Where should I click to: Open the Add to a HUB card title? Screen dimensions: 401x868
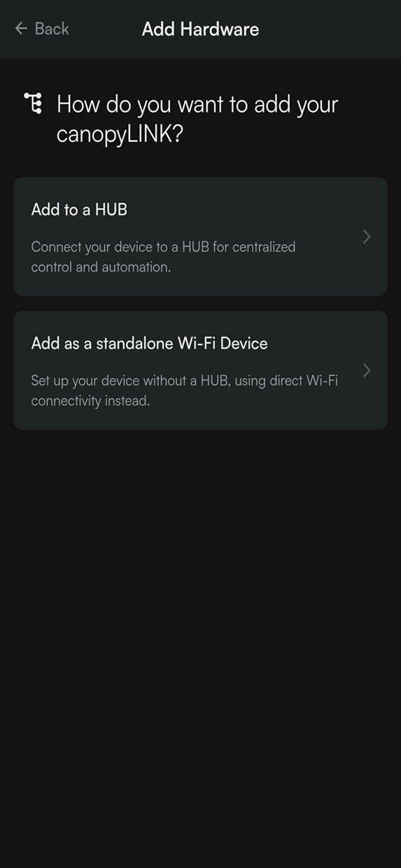[x=79, y=209]
